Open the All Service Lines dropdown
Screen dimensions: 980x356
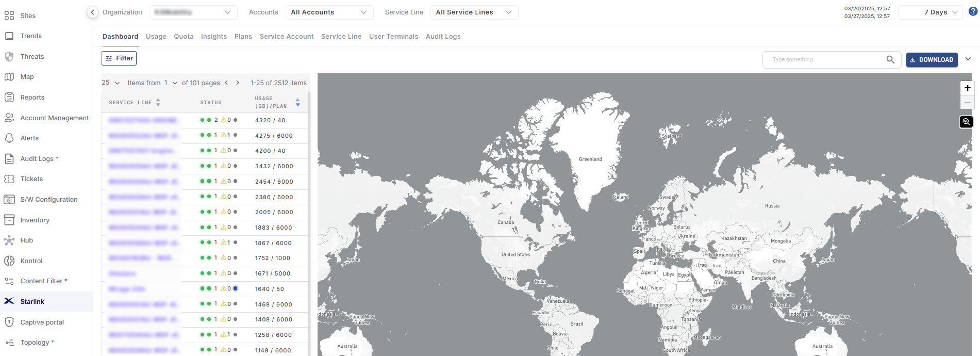pyautogui.click(x=474, y=12)
